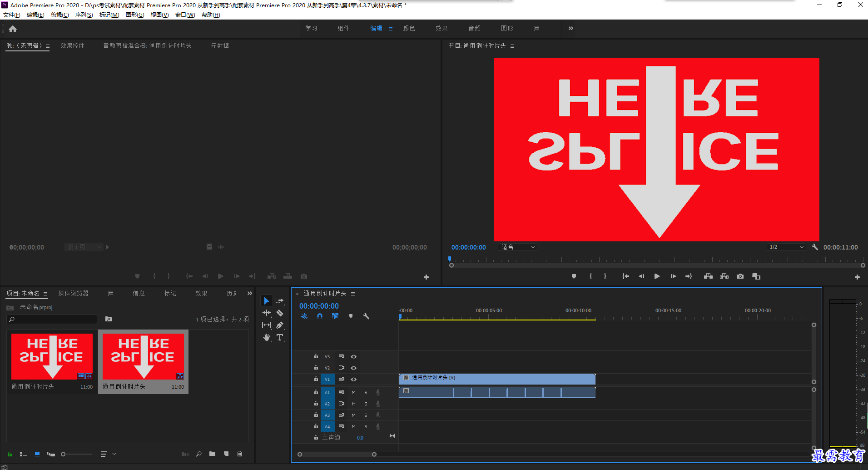Adjust Project panel thumbnail zoom slider

coord(76,454)
